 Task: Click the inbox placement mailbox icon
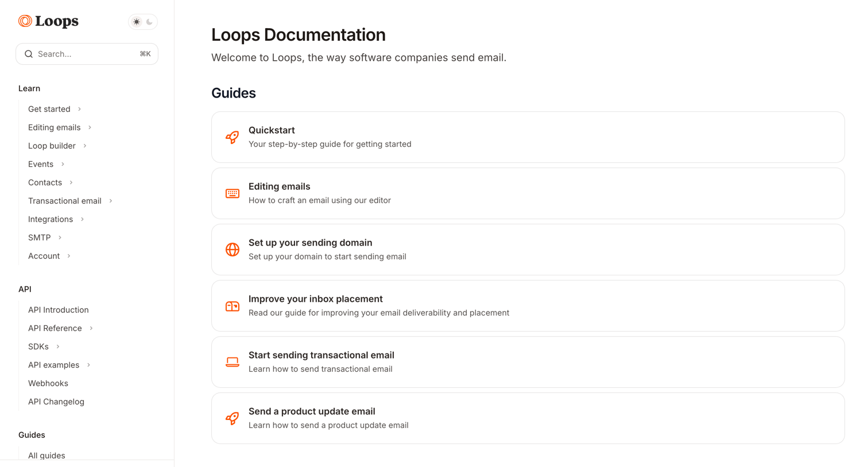(232, 306)
